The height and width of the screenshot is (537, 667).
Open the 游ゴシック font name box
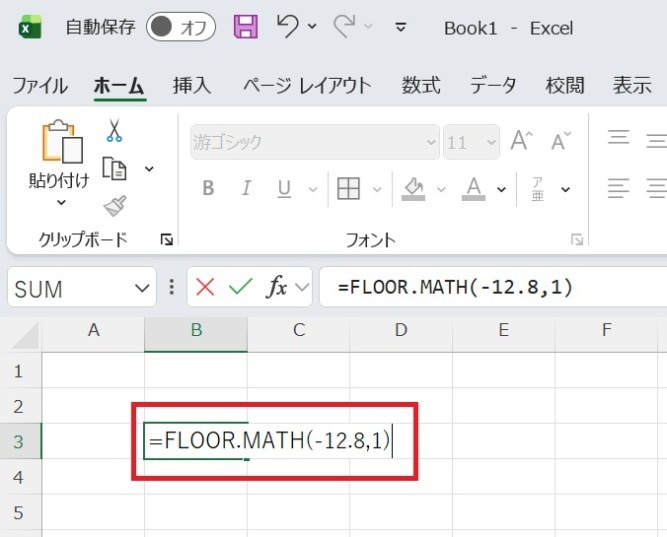tap(315, 142)
